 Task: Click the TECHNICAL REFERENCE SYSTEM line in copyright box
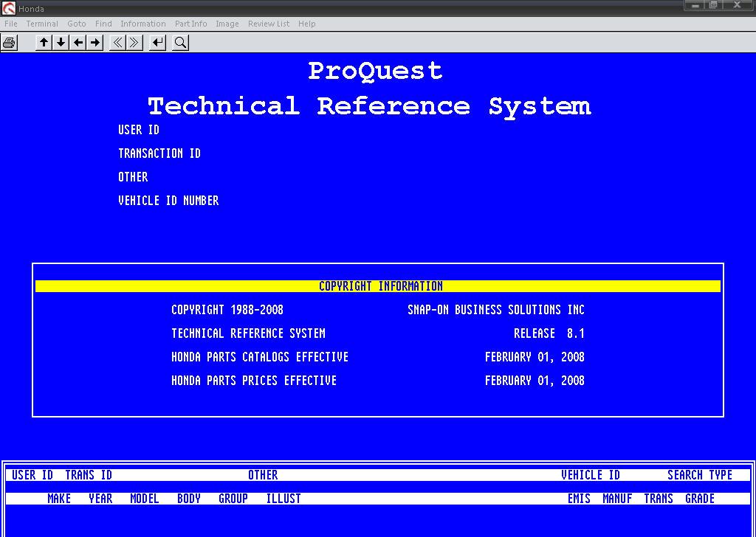pos(248,333)
